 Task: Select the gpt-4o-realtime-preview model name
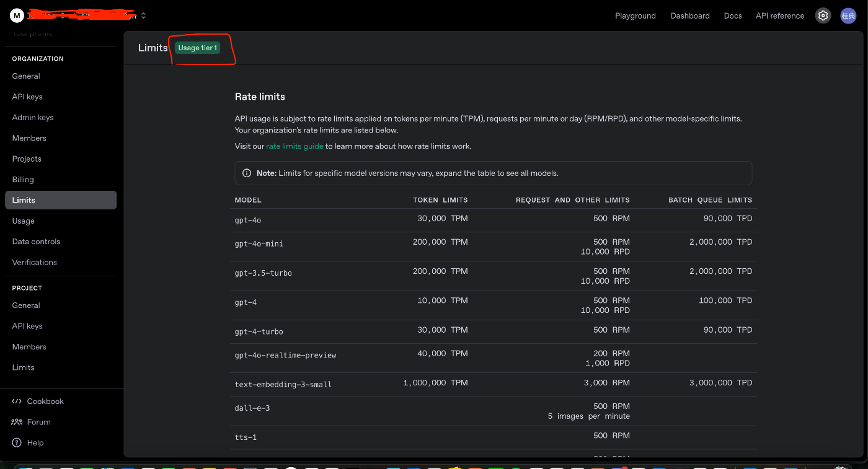coord(286,356)
